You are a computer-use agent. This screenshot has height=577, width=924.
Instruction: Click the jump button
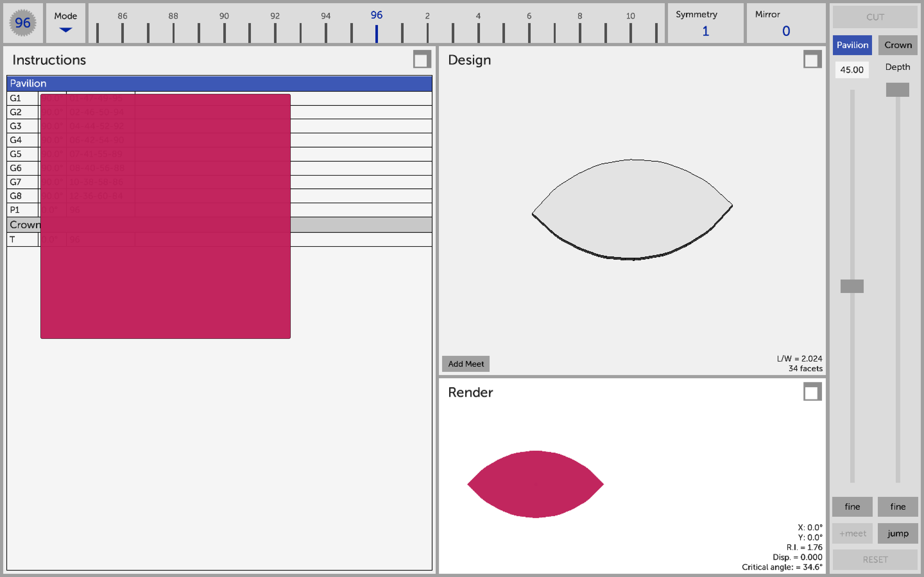897,533
